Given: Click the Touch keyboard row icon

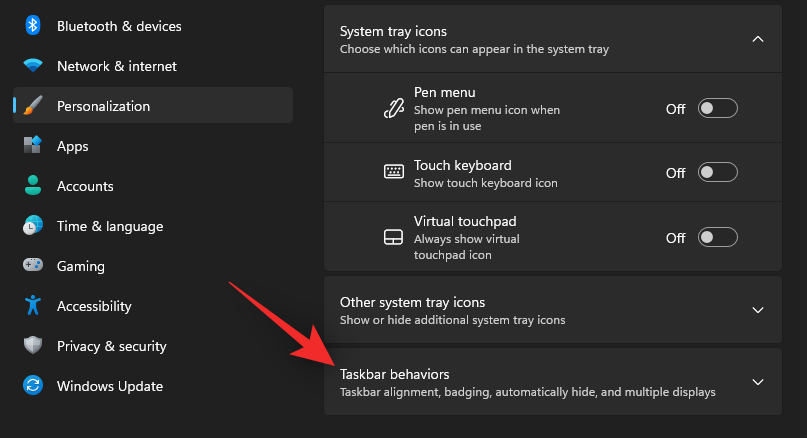Looking at the screenshot, I should [x=393, y=173].
